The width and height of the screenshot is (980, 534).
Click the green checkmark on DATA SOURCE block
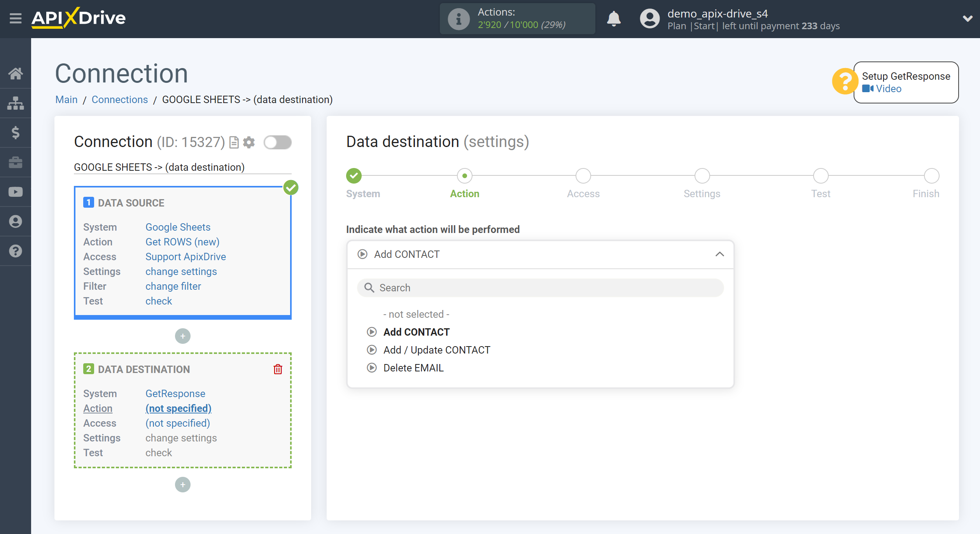290,187
